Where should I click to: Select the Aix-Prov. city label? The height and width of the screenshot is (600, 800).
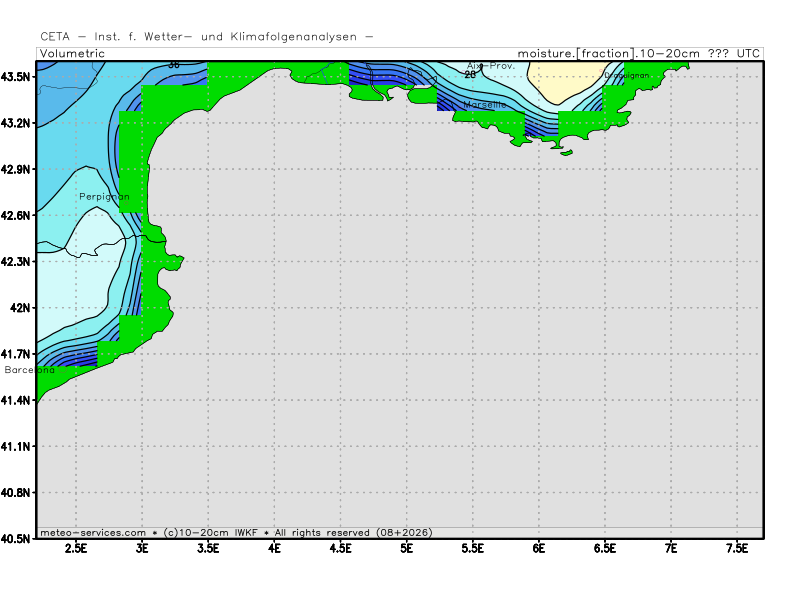tap(491, 66)
